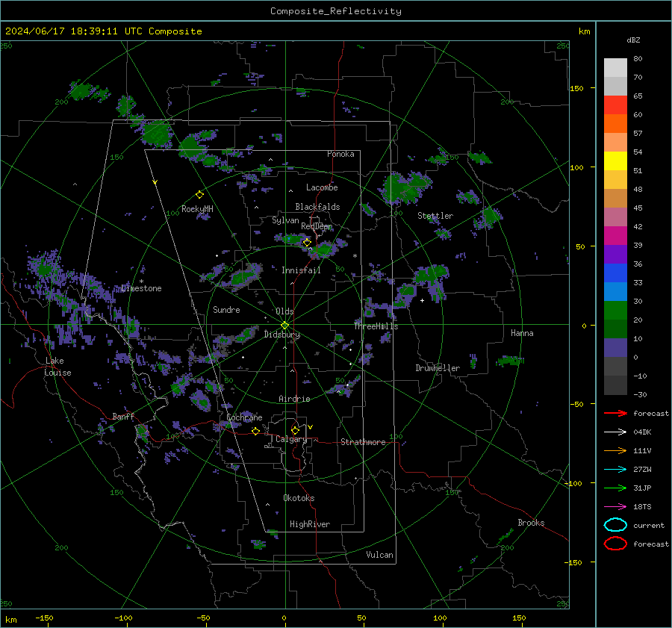Click the Vulcan city label
672x628 pixels.
[379, 555]
